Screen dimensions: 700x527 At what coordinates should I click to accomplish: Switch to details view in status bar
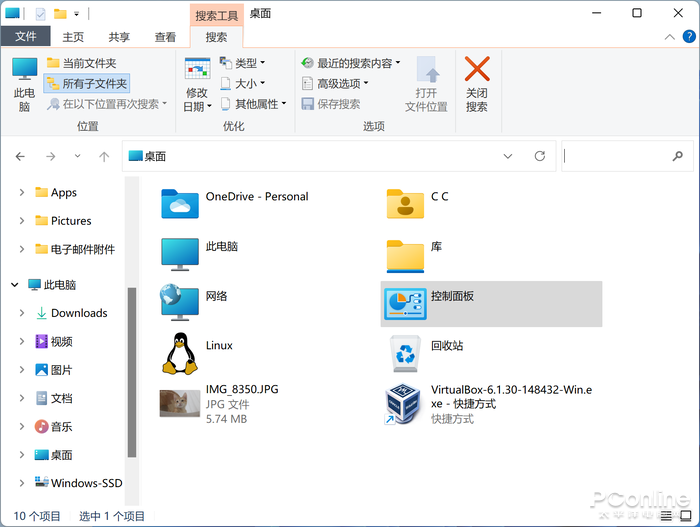pyautogui.click(x=666, y=516)
